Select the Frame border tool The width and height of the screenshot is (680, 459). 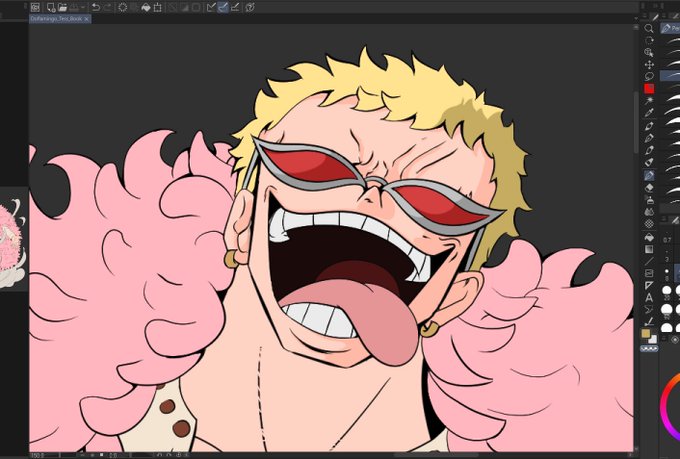[x=649, y=273]
